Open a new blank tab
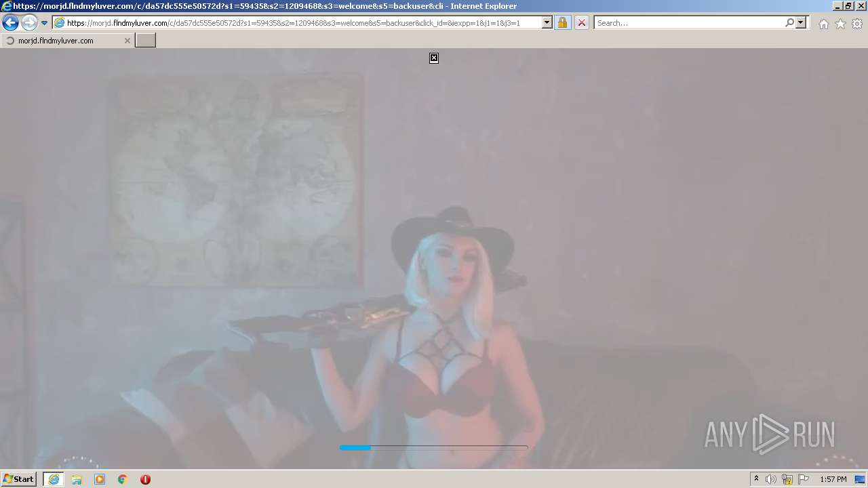 pos(146,41)
